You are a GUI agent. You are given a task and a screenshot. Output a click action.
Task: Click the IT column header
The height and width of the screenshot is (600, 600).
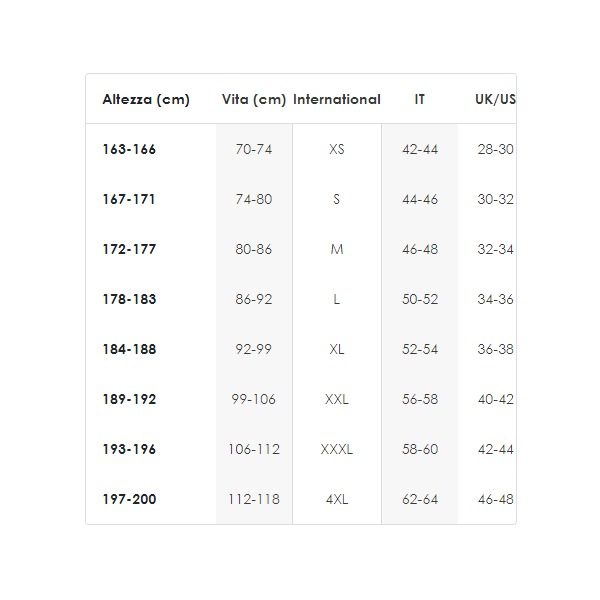(x=420, y=100)
